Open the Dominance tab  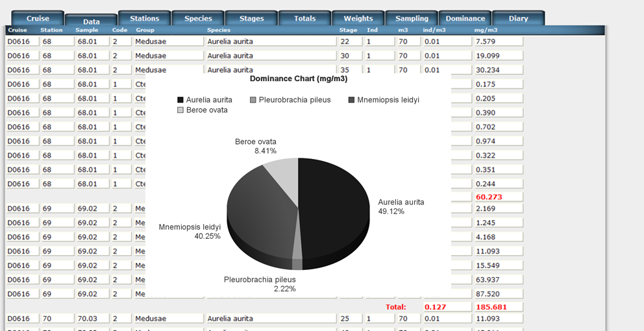pos(465,18)
